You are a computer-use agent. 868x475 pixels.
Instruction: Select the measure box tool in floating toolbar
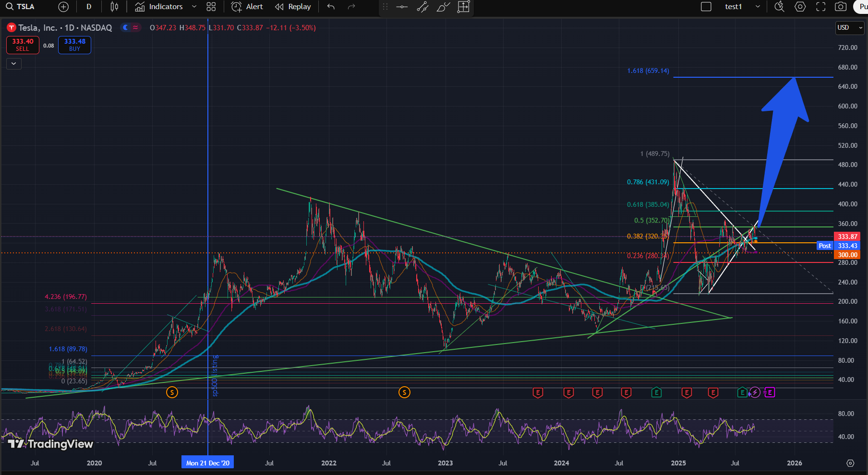pos(463,7)
